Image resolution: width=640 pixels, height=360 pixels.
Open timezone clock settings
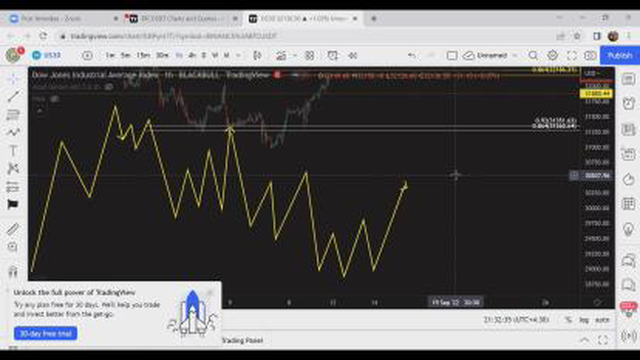[x=516, y=320]
